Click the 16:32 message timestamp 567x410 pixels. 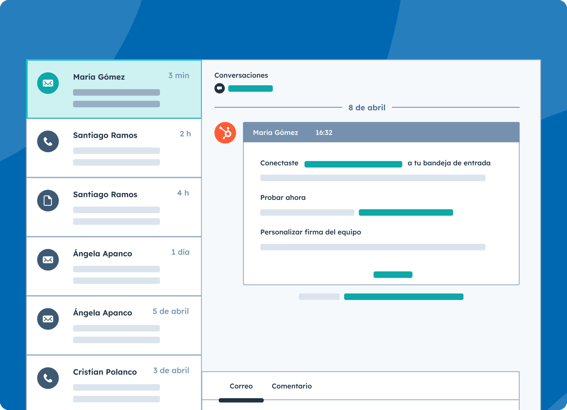[x=324, y=133]
